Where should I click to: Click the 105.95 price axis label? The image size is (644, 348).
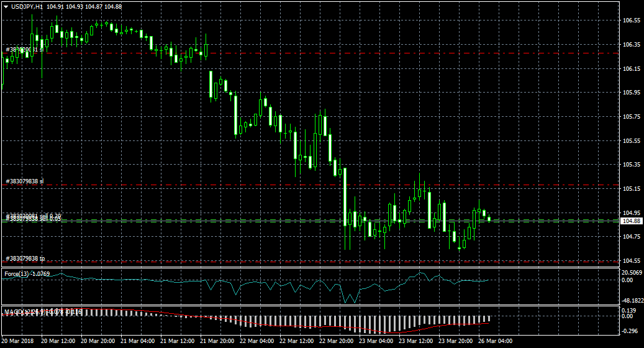pyautogui.click(x=631, y=93)
